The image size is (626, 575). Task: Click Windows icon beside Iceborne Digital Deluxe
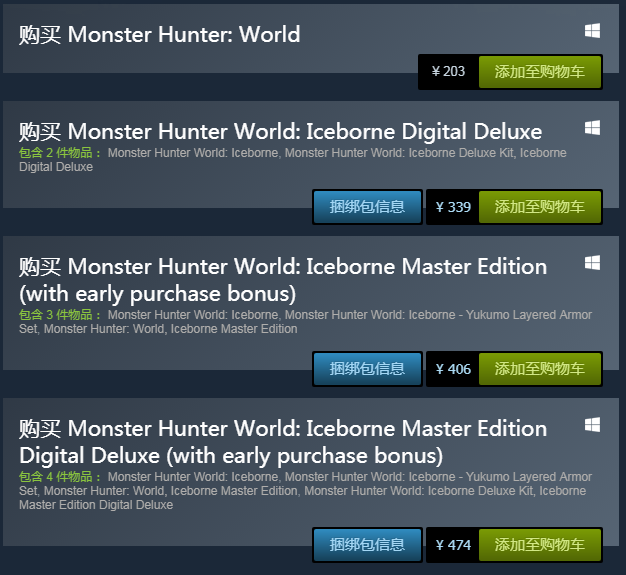pos(592,128)
